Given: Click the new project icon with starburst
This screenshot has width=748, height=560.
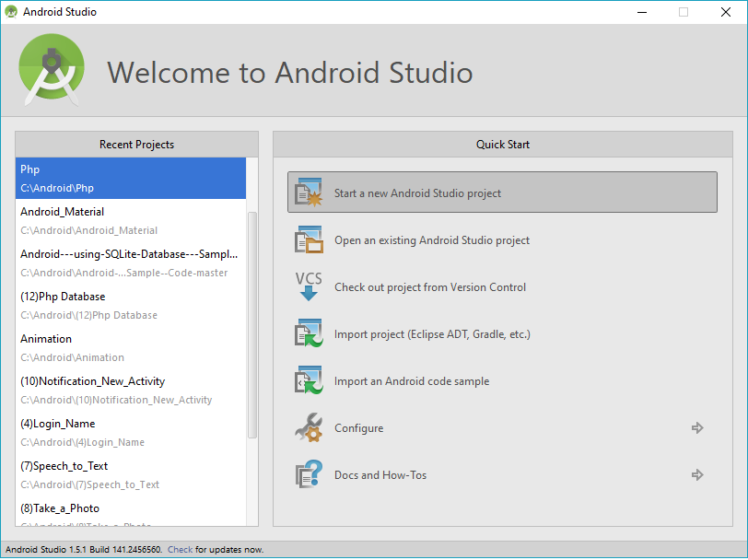Looking at the screenshot, I should (x=309, y=192).
